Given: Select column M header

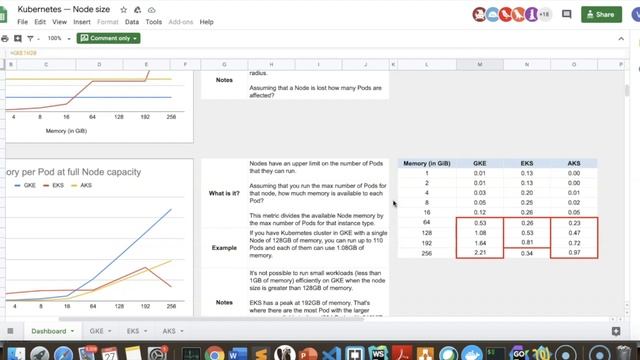Looking at the screenshot, I should click(480, 64).
